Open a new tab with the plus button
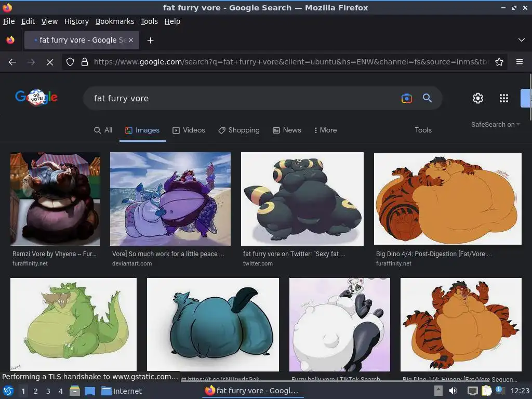The width and height of the screenshot is (532, 399). pyautogui.click(x=150, y=41)
